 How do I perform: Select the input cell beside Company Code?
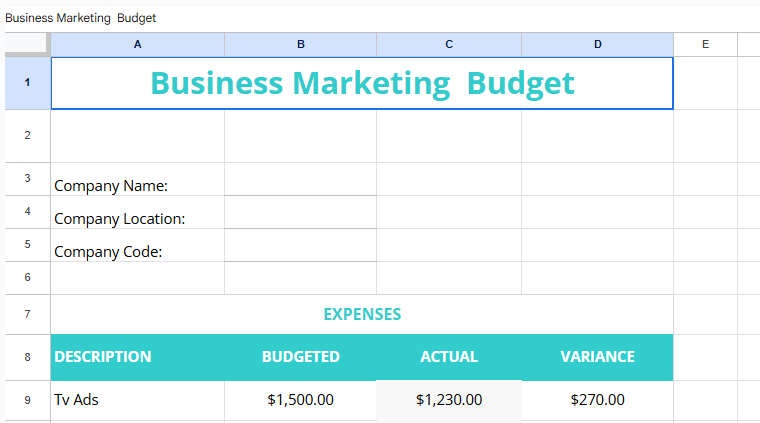tap(300, 246)
